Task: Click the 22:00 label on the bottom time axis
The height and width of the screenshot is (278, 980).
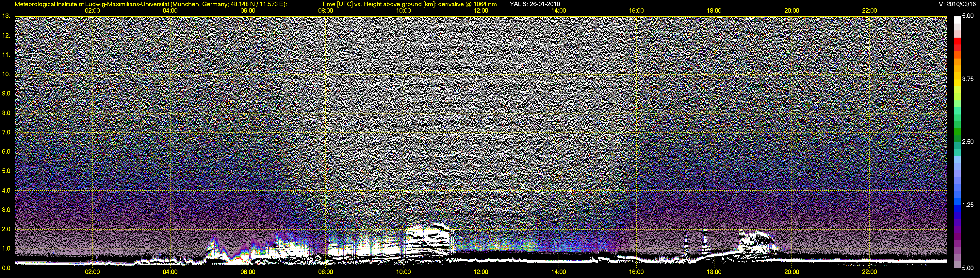Action: (869, 272)
